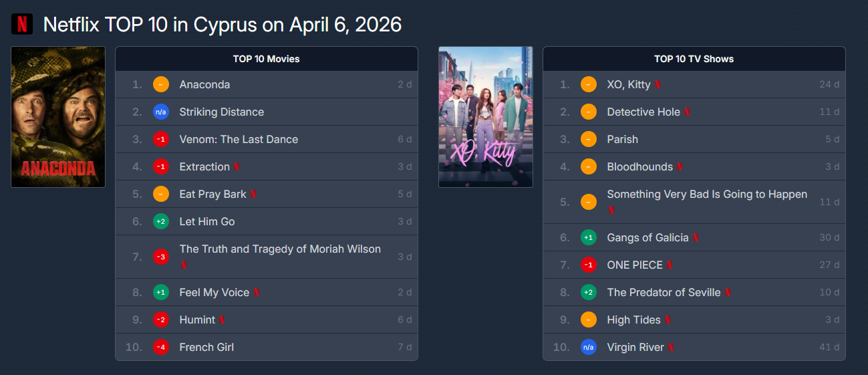Open the XO, Kitty show poster
Screen dimensions: 868x375
click(485, 117)
